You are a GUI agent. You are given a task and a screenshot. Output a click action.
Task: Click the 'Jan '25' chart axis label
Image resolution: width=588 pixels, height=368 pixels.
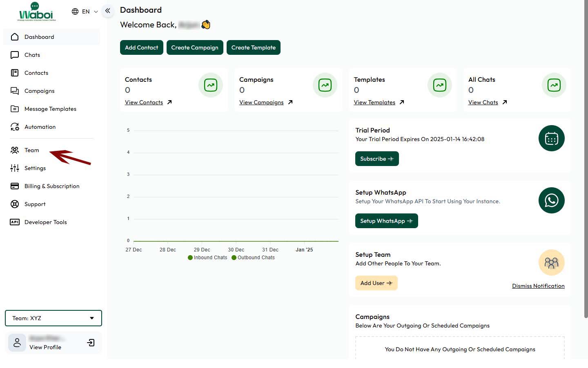click(x=304, y=249)
